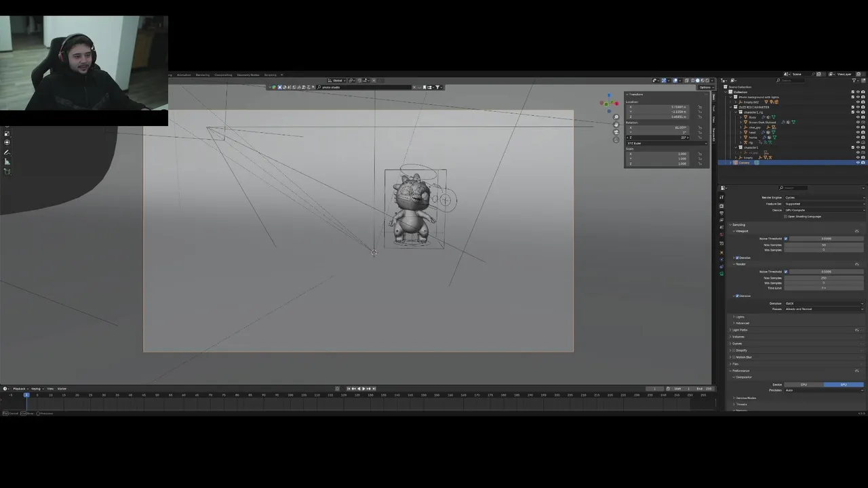This screenshot has height=488, width=868.
Task: Switch viewport to wireframe shading
Action: click(693, 81)
